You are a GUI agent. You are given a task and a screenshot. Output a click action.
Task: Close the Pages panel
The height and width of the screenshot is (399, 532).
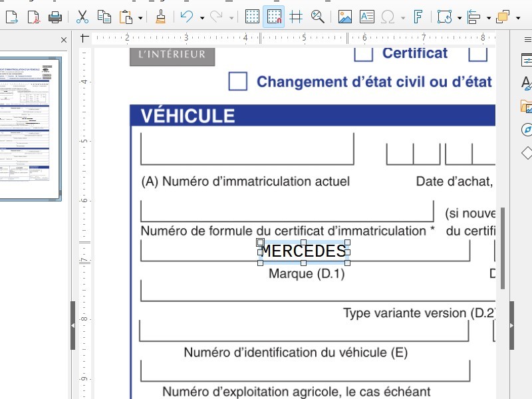[64, 41]
